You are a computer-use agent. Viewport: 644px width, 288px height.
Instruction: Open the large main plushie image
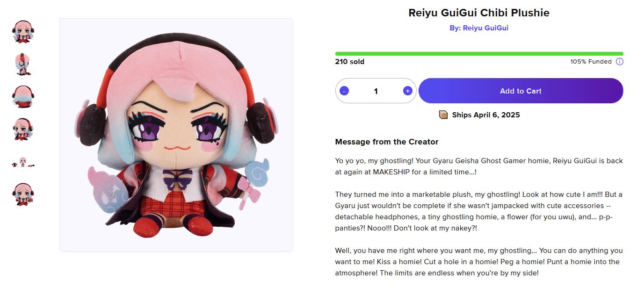coord(176,135)
